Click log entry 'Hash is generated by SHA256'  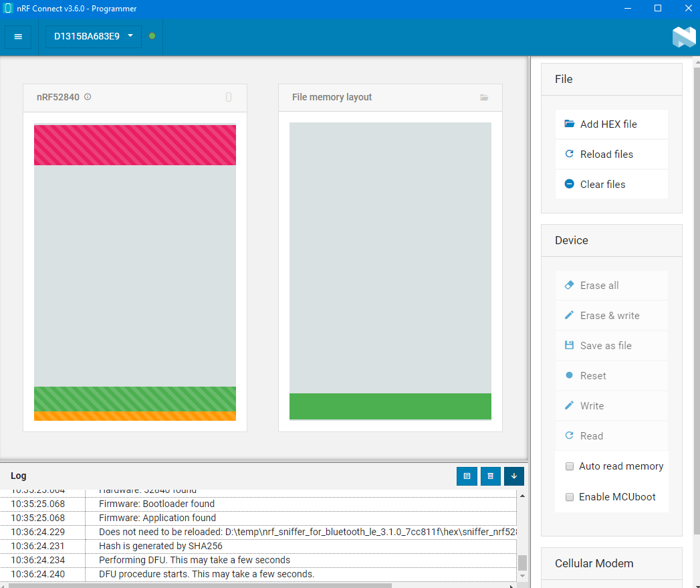(x=160, y=546)
